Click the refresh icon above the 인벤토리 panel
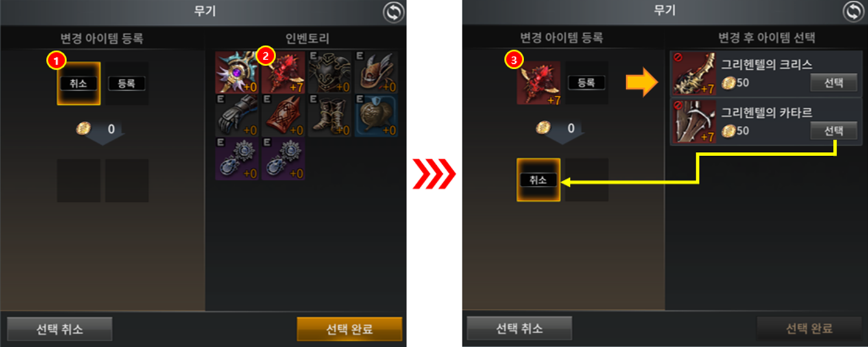Screen dimensions: 868x347 coord(394,12)
